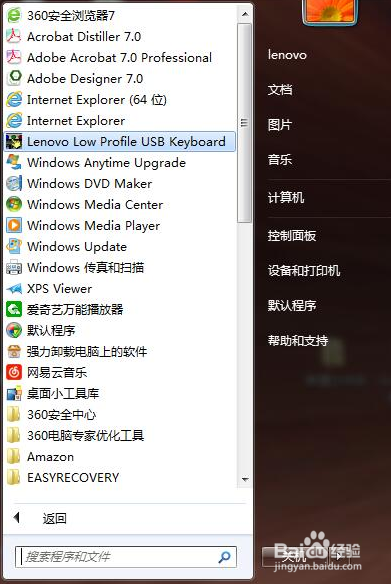Open 音乐 from right pane
391x584 pixels.
click(280, 160)
